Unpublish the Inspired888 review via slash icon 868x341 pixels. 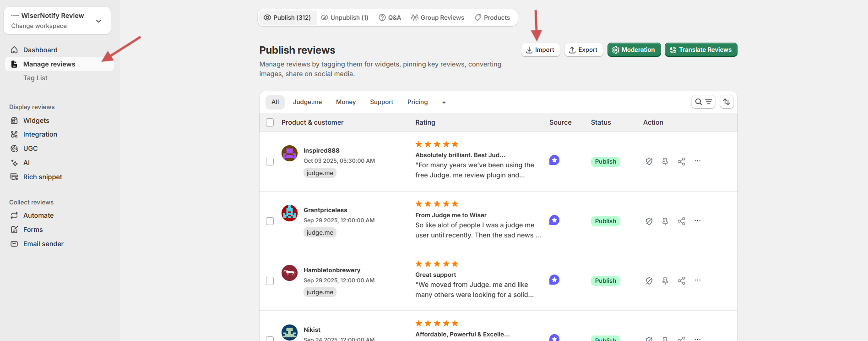[649, 161]
